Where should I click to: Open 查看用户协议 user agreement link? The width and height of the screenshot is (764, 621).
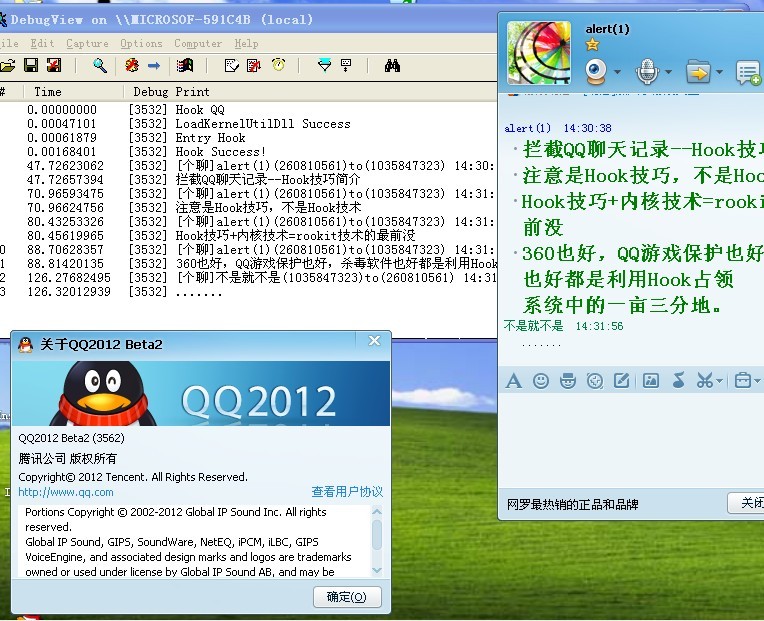[x=347, y=492]
